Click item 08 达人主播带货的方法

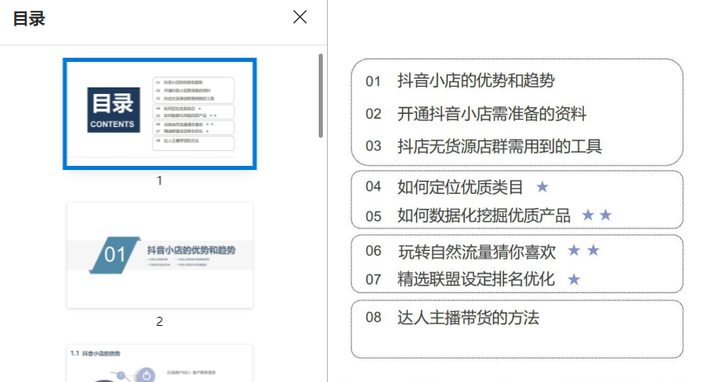coord(452,317)
